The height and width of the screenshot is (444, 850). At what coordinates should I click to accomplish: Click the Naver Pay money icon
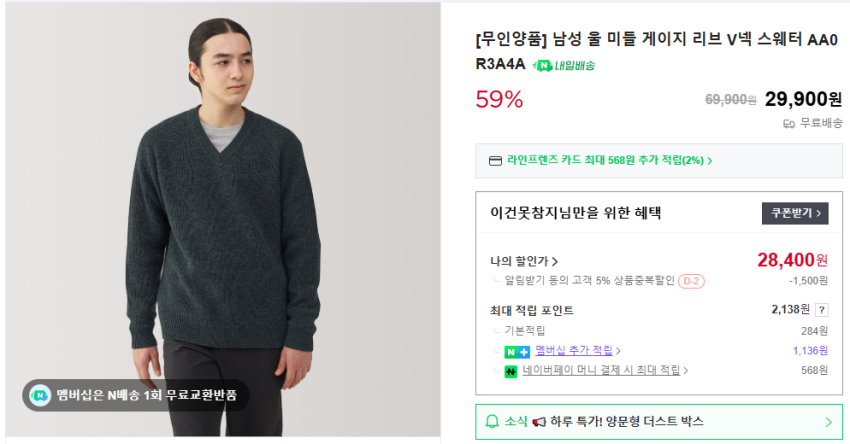510,371
